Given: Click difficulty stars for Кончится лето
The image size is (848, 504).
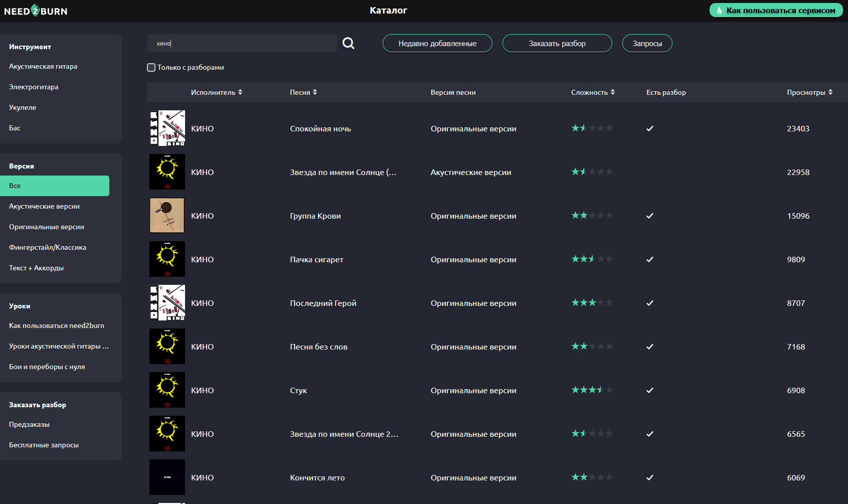Looking at the screenshot, I should (x=592, y=477).
